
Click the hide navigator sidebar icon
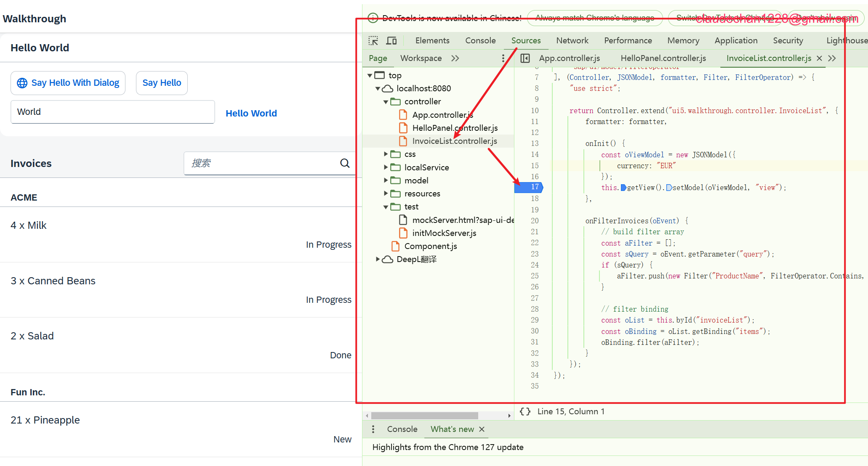[x=525, y=58]
